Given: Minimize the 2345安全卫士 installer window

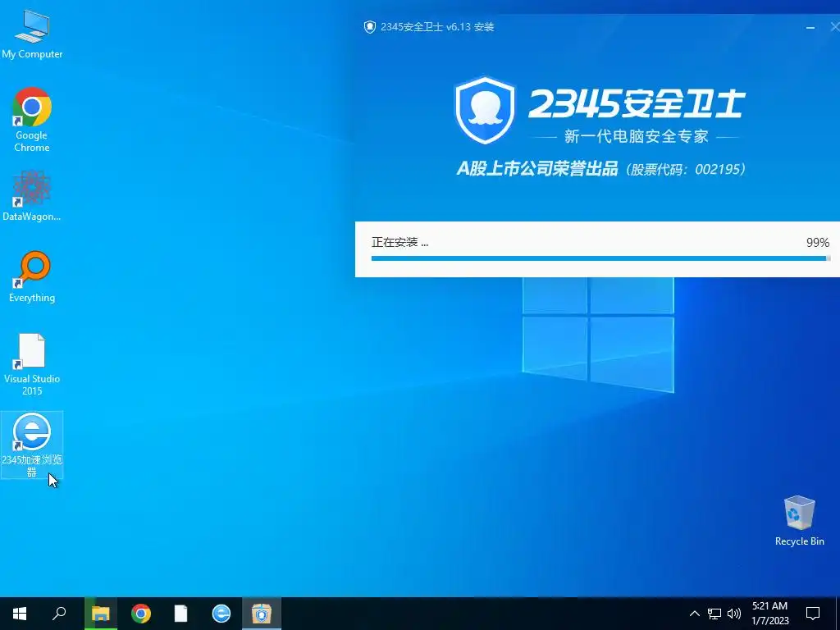Looking at the screenshot, I should (810, 27).
